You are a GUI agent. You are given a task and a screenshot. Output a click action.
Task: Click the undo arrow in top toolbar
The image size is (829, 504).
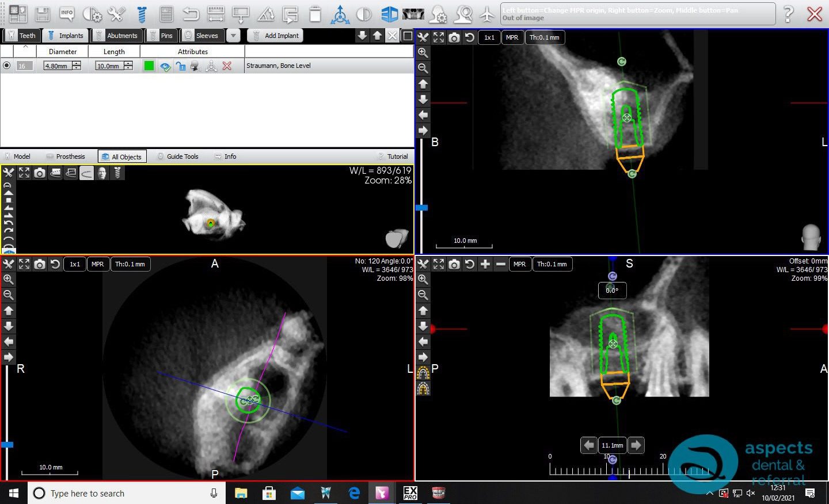pos(191,14)
